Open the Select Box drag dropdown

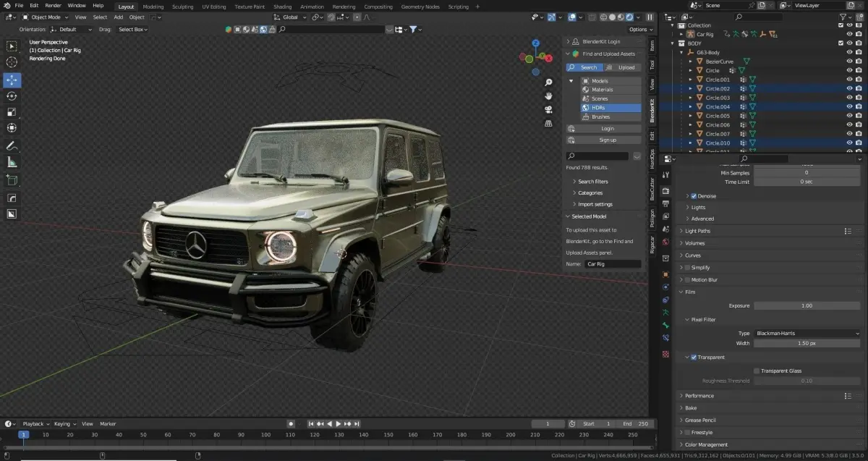[132, 30]
